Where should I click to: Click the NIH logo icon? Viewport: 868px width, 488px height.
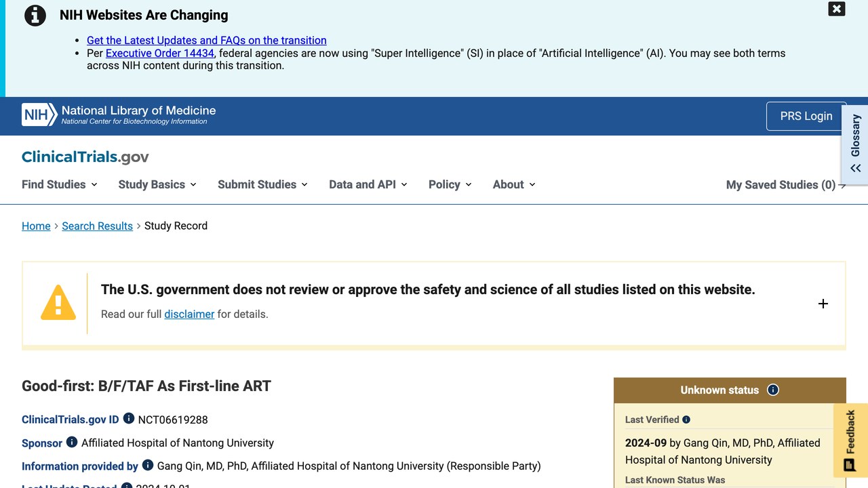(x=39, y=115)
